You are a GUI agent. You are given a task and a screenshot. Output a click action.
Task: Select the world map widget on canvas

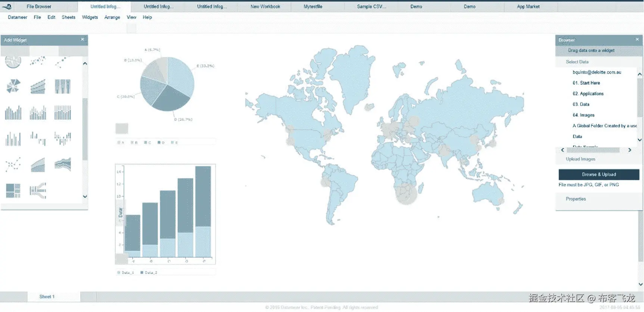pyautogui.click(x=385, y=134)
